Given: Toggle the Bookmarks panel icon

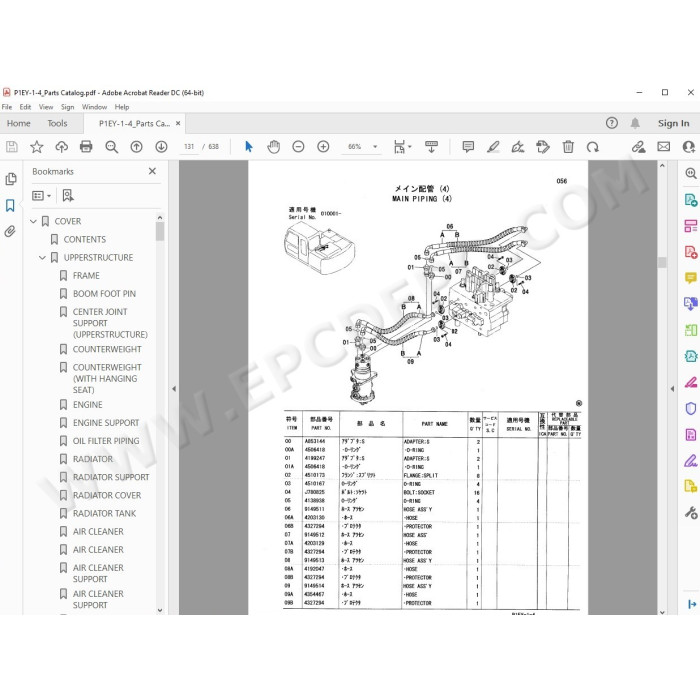Looking at the screenshot, I should click(x=10, y=205).
